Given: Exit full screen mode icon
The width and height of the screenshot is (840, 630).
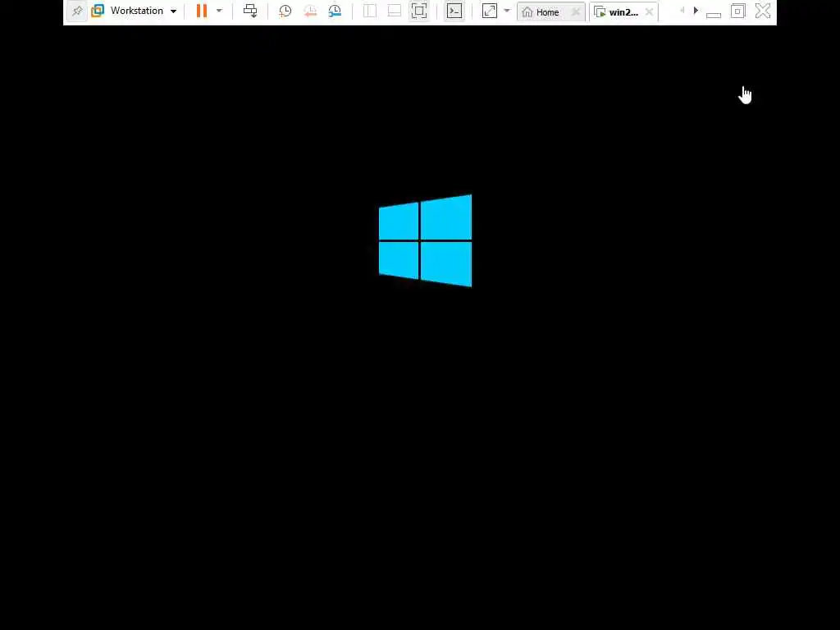Looking at the screenshot, I should pos(419,11).
